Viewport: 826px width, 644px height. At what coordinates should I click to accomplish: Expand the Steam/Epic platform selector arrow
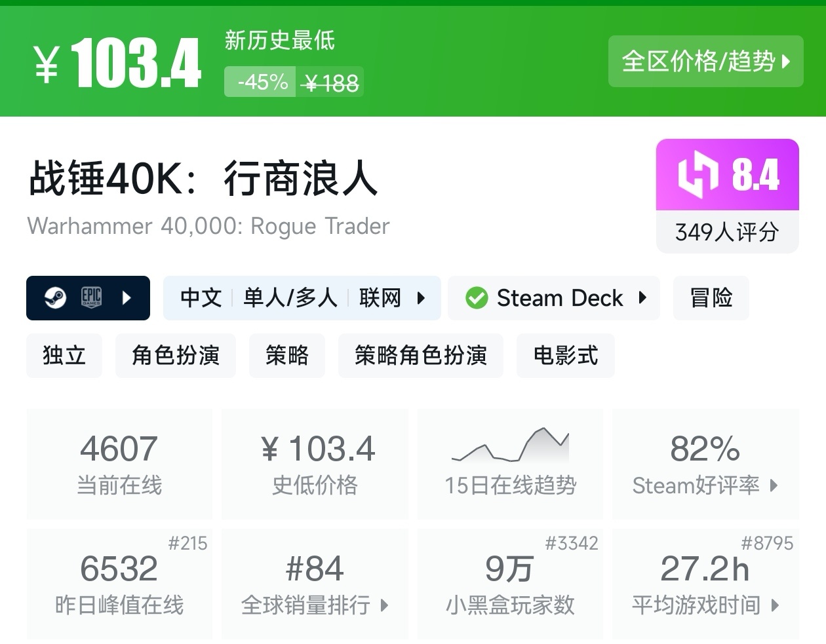point(127,298)
